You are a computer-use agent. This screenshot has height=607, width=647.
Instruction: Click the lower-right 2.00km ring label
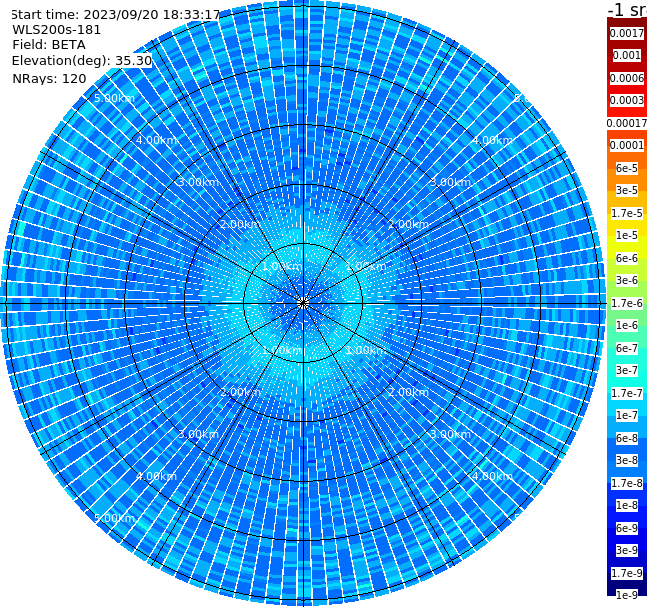pos(408,392)
